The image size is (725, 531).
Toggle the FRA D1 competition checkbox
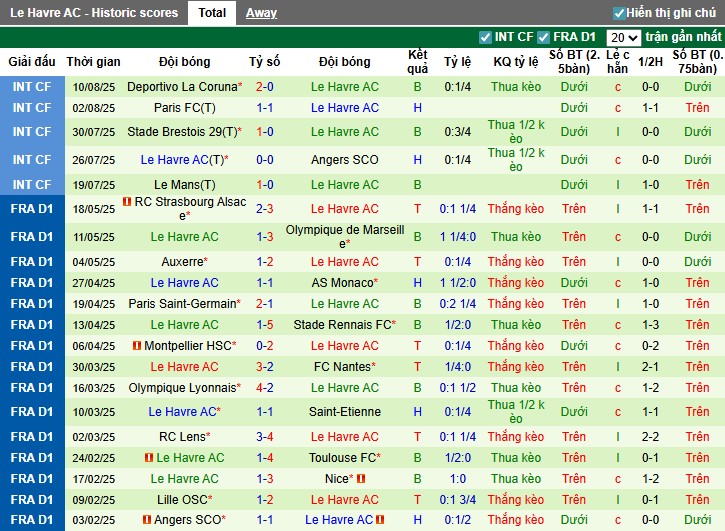(544, 37)
